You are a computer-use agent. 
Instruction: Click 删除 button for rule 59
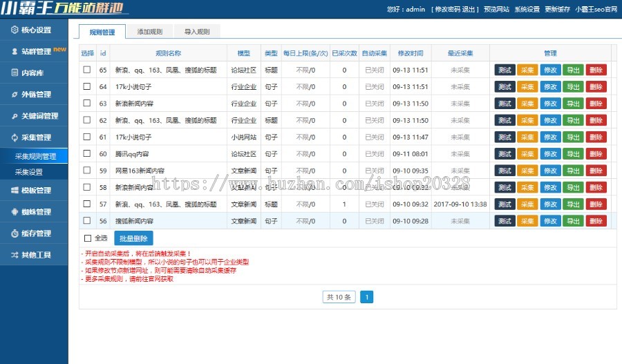(x=596, y=171)
